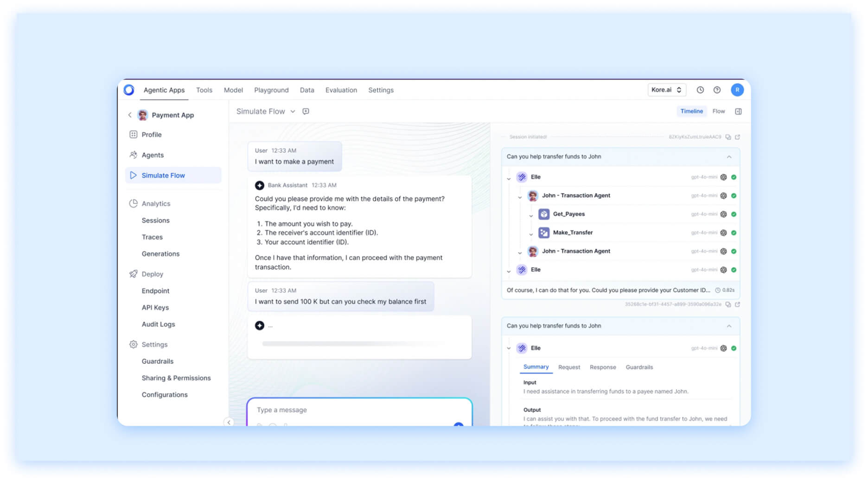Expand the John - Transaction Agent node
The height and width of the screenshot is (481, 868).
[x=519, y=196]
